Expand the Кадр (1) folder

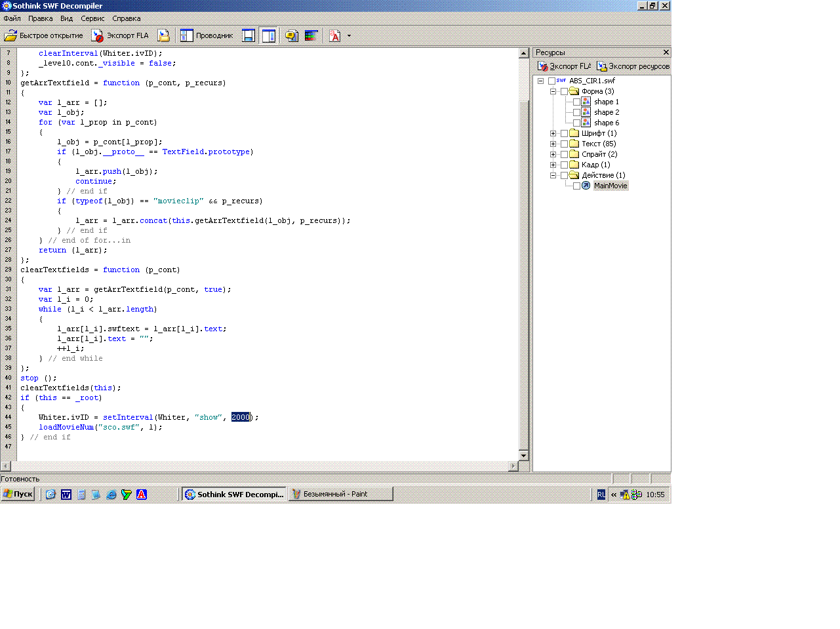point(553,165)
